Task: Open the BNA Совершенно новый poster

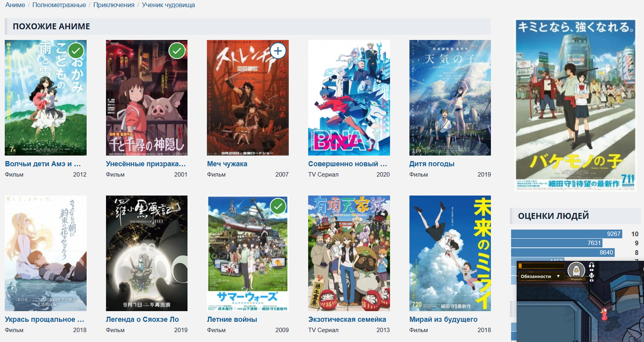Action: point(349,98)
